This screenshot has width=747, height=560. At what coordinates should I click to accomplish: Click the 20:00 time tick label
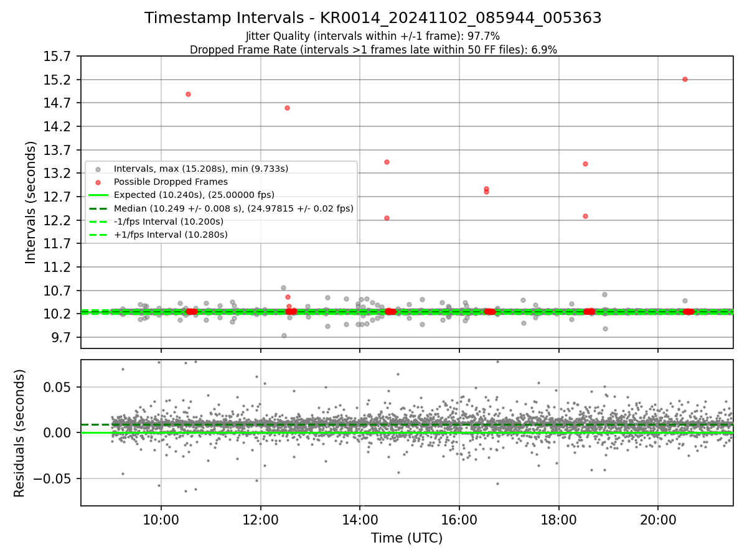[658, 519]
